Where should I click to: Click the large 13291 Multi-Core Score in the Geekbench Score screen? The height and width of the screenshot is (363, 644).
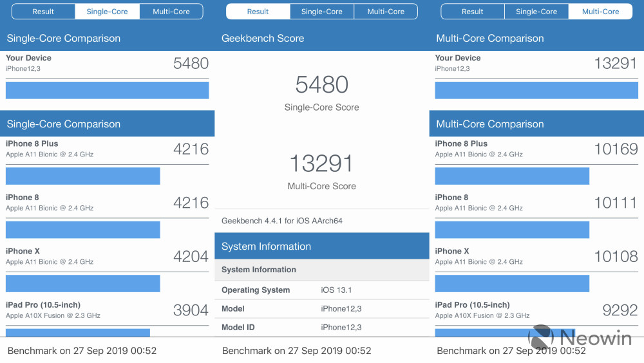pyautogui.click(x=321, y=163)
